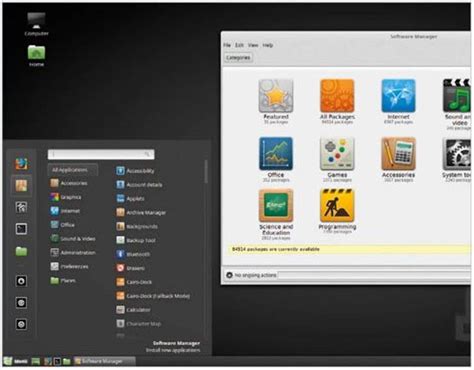The image size is (474, 370).
Task: Select Sound & Video menu category
Action: click(73, 239)
